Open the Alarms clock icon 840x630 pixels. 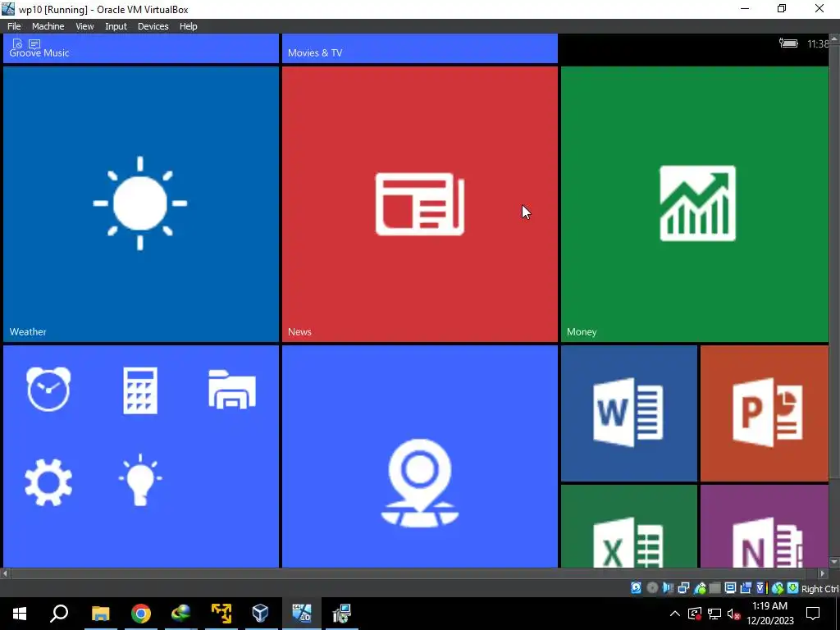[48, 390]
